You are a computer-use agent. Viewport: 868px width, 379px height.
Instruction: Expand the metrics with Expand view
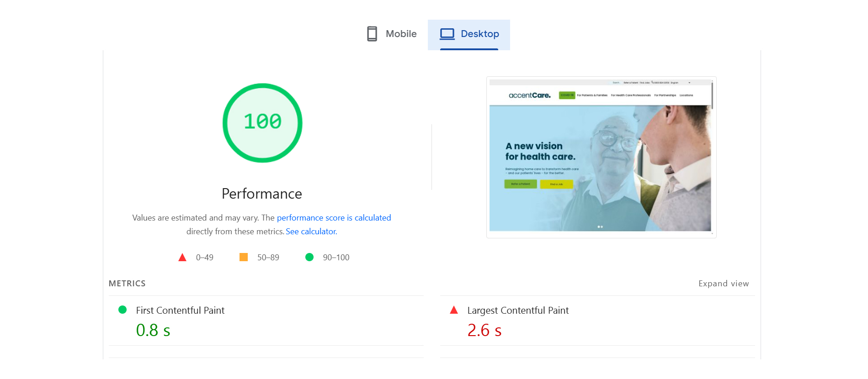pos(724,284)
